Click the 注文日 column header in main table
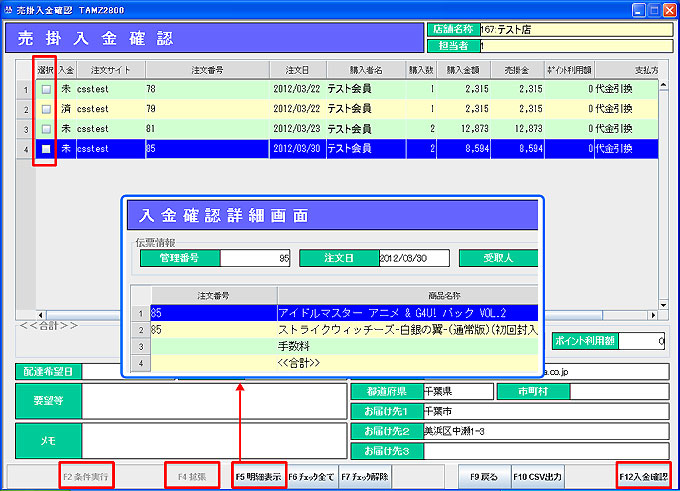This screenshot has width=680, height=491. [x=298, y=70]
